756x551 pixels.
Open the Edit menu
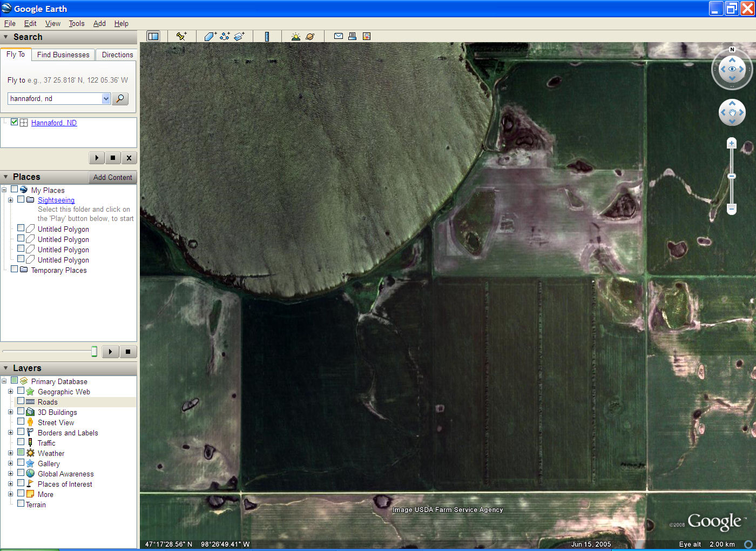pyautogui.click(x=30, y=23)
